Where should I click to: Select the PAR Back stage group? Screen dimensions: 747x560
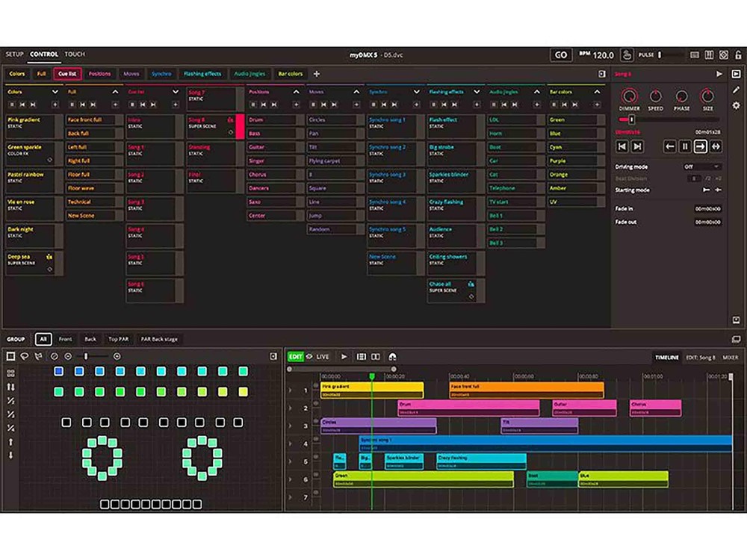(159, 339)
